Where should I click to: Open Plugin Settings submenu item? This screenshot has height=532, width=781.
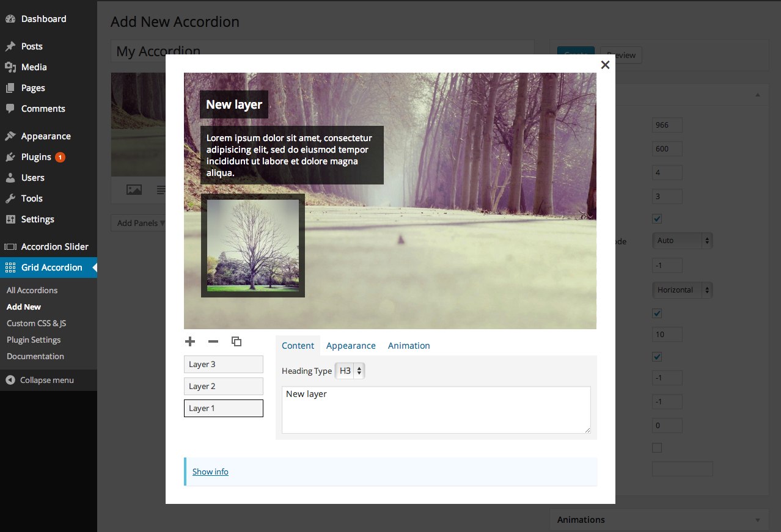coord(34,340)
